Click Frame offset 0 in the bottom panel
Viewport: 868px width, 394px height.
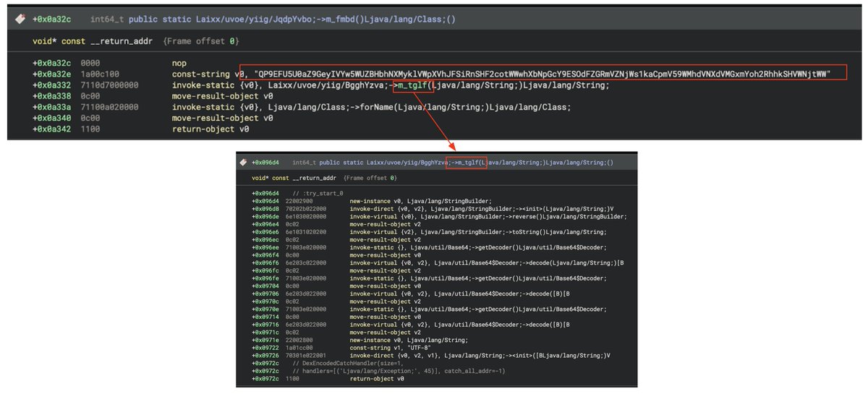pyautogui.click(x=370, y=177)
